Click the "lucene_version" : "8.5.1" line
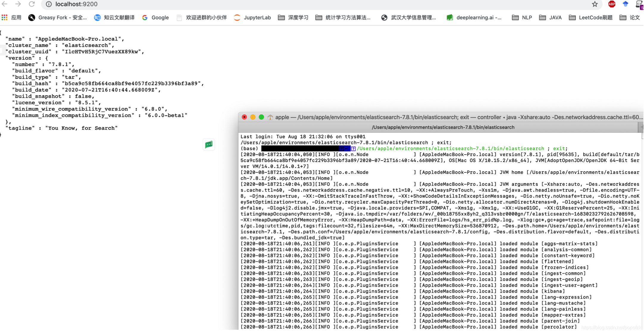 click(57, 103)
